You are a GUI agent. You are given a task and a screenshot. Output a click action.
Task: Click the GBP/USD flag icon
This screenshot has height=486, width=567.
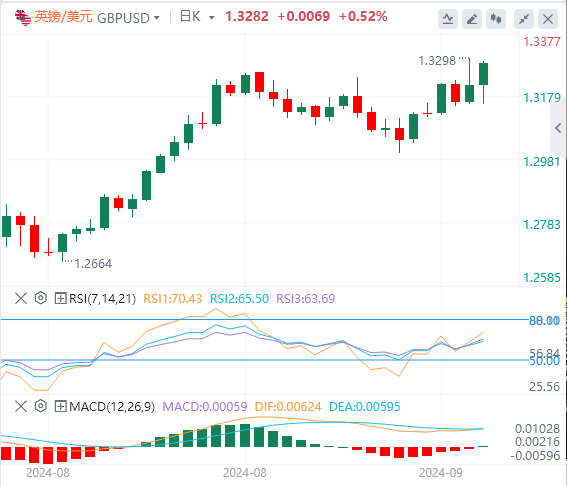pyautogui.click(x=23, y=17)
